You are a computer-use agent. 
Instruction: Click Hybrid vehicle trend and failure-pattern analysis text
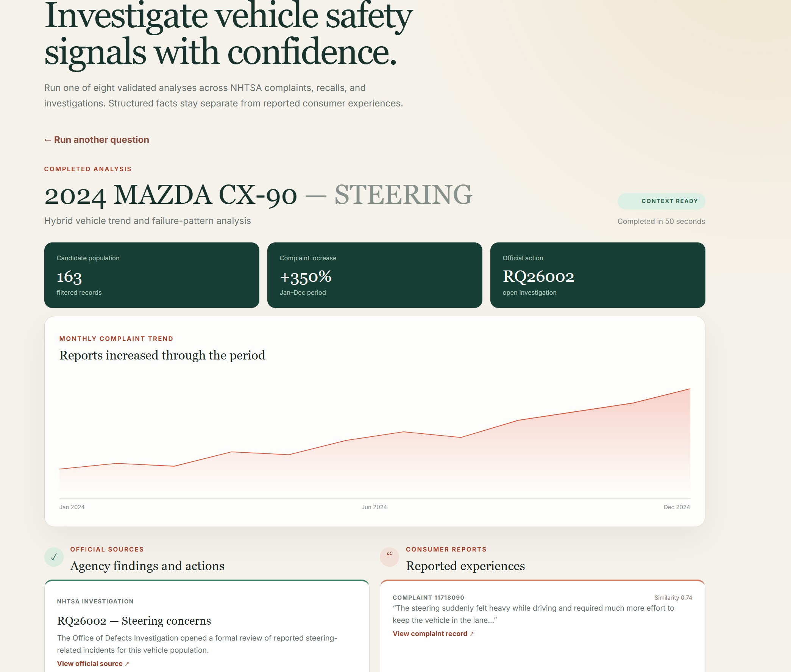(x=147, y=221)
